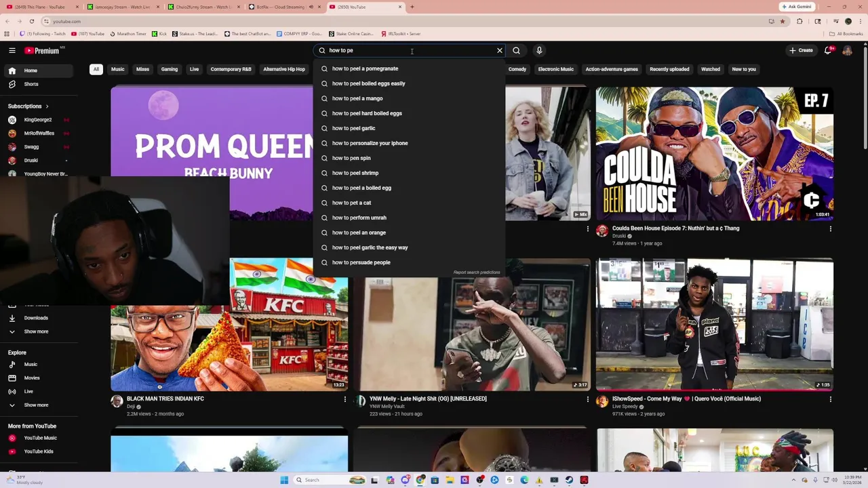
Task: Open Shorts in the sidebar
Action: pyautogui.click(x=39, y=84)
